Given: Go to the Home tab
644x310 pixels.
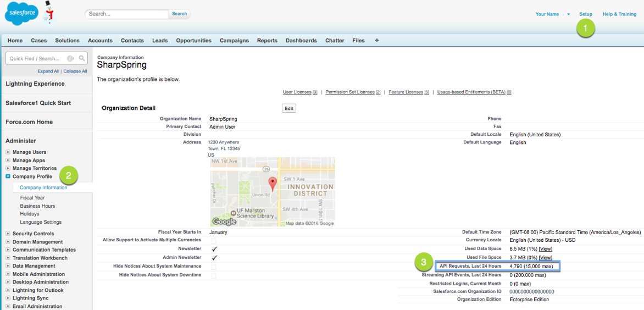Looking at the screenshot, I should point(15,40).
